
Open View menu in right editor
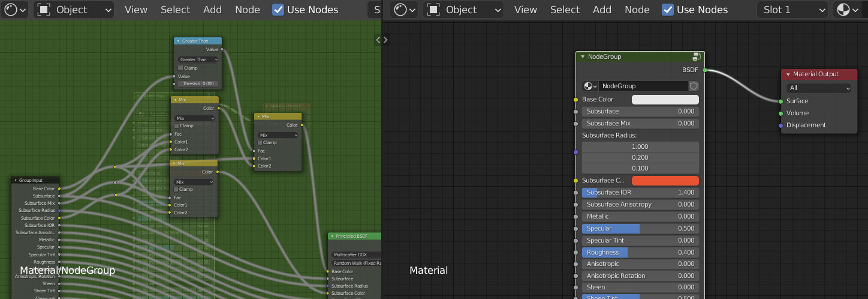click(x=526, y=10)
